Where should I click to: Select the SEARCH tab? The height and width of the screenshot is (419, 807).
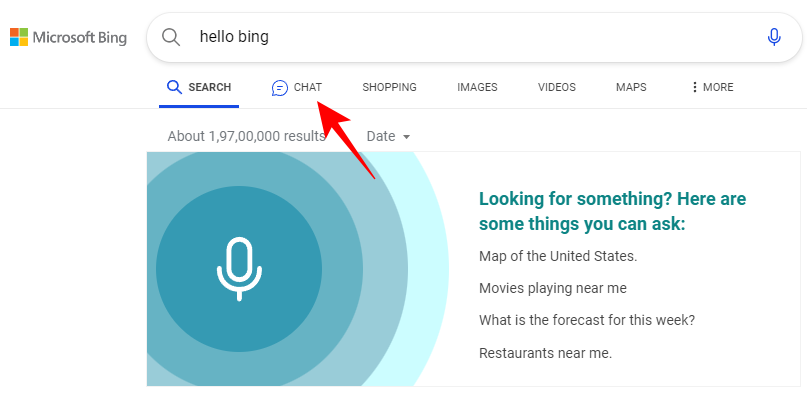tap(199, 88)
